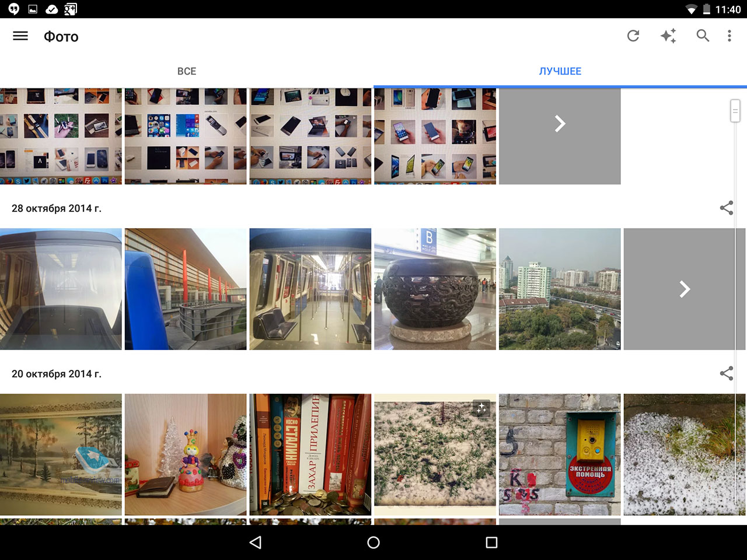Tap the battery status icon
Viewport: 747px width, 560px height.
(706, 9)
